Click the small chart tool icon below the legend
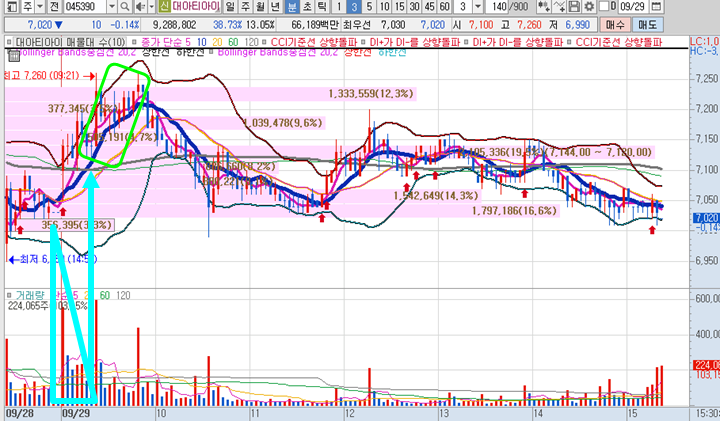 coord(13,56)
